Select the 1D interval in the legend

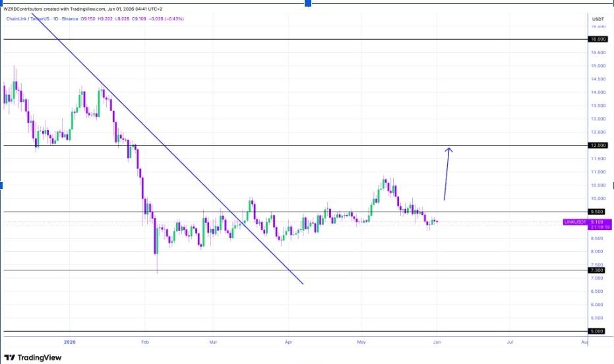55,18
